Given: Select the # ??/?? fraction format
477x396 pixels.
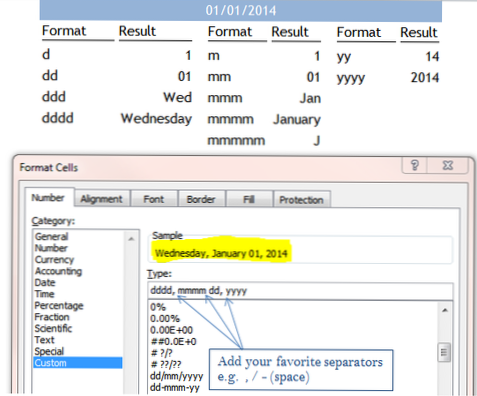Looking at the screenshot, I should [166, 365].
